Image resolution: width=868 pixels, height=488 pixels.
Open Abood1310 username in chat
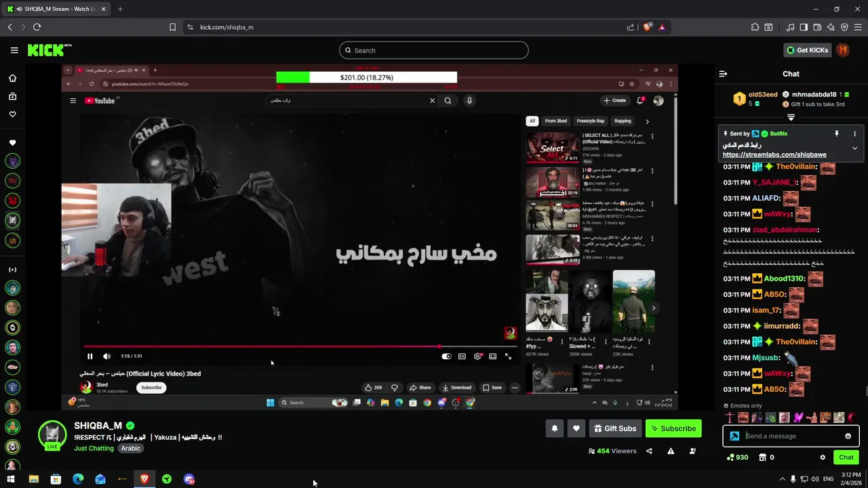[784, 279]
